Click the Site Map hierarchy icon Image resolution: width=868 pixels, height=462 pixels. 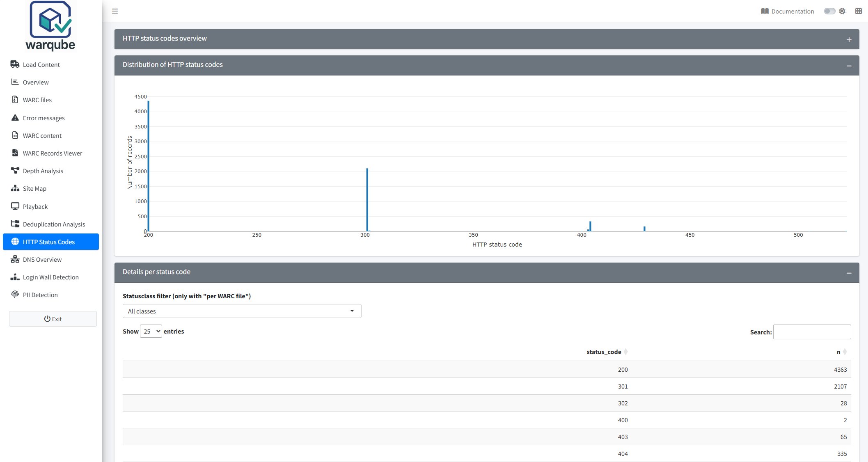click(15, 188)
